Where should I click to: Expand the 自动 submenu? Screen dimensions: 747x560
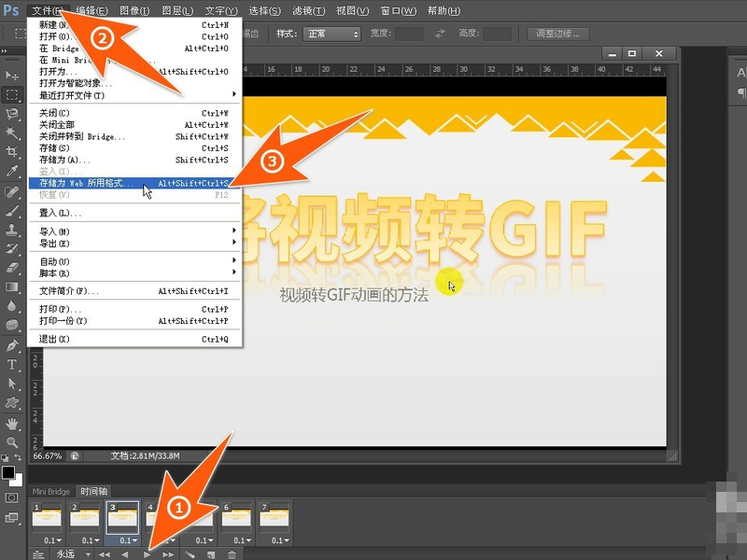(x=135, y=261)
